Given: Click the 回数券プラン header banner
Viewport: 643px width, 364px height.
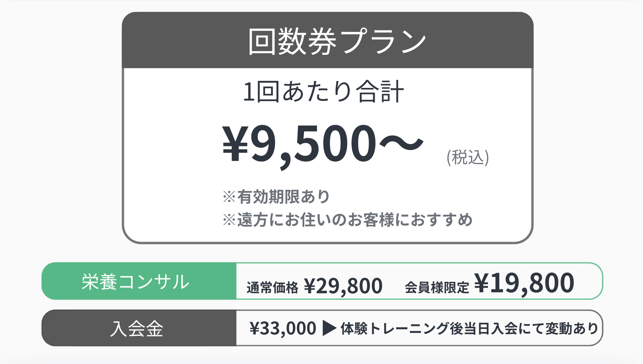Looking at the screenshot, I should pos(328,40).
